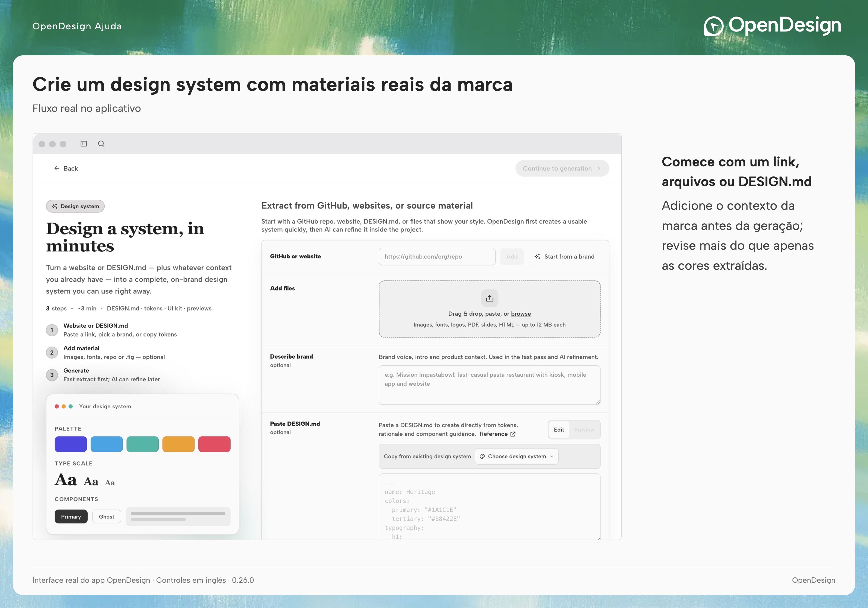Switch to the Preview tab
This screenshot has height=608, width=868.
584,430
